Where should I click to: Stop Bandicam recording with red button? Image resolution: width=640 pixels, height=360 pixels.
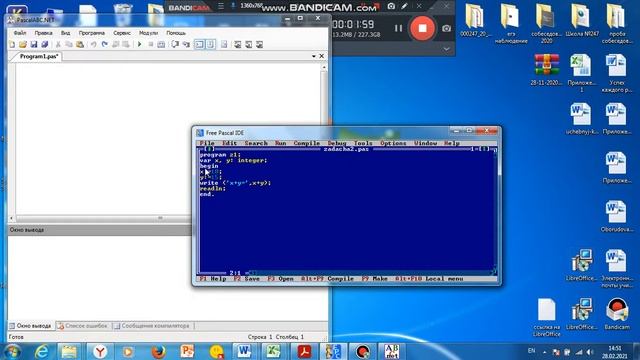(x=422, y=28)
